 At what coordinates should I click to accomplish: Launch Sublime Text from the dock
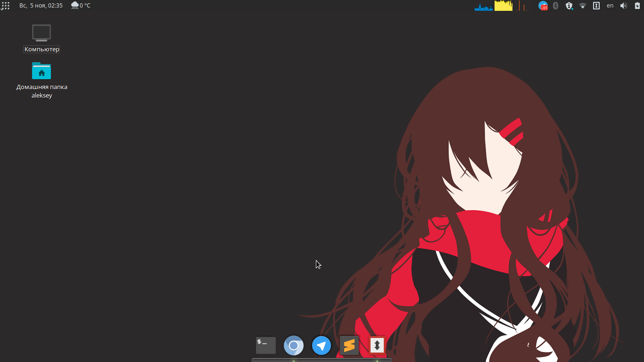[x=349, y=346]
